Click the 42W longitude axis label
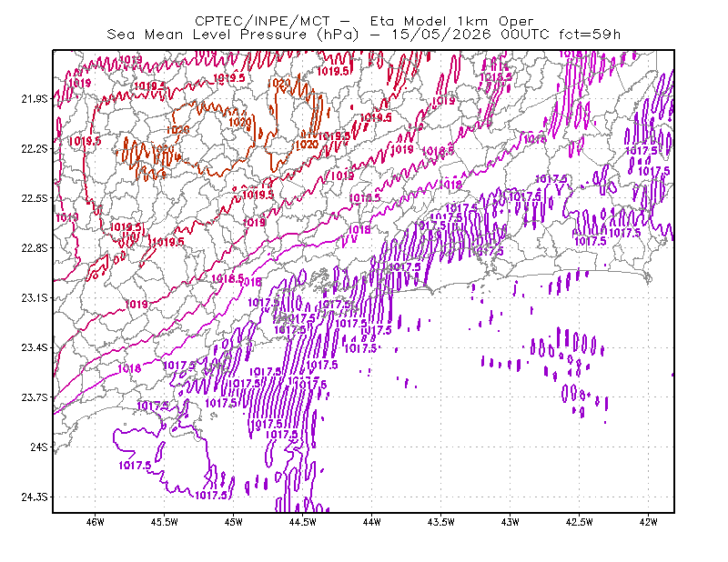The image size is (728, 562). [x=649, y=522]
